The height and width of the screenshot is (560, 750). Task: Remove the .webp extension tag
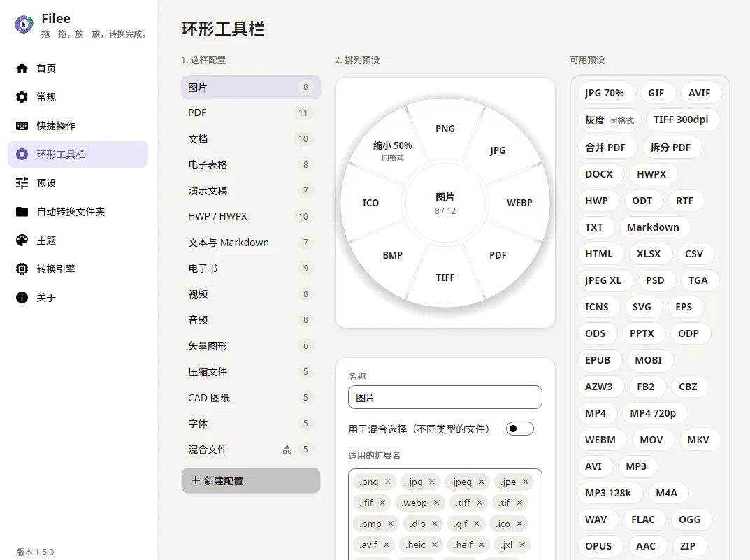(x=437, y=503)
